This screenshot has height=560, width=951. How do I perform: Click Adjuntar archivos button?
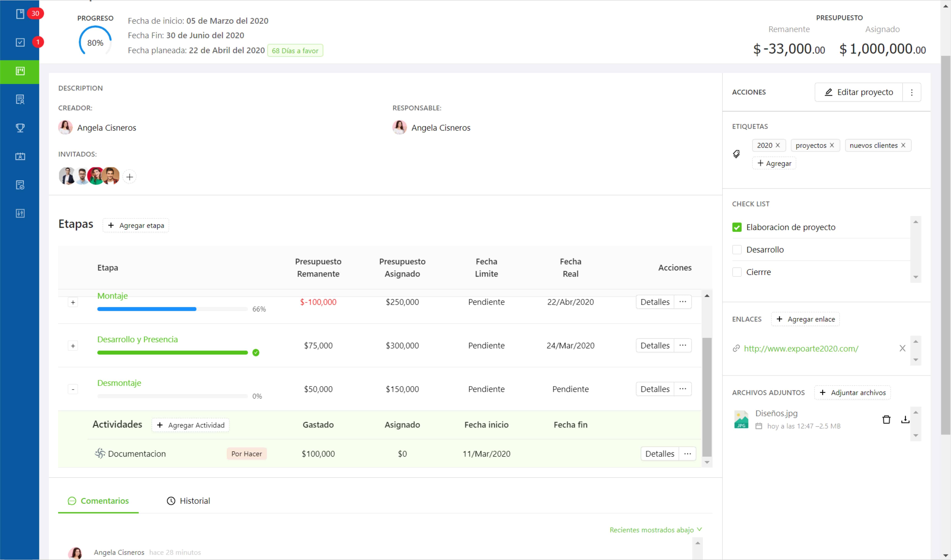[x=852, y=392]
